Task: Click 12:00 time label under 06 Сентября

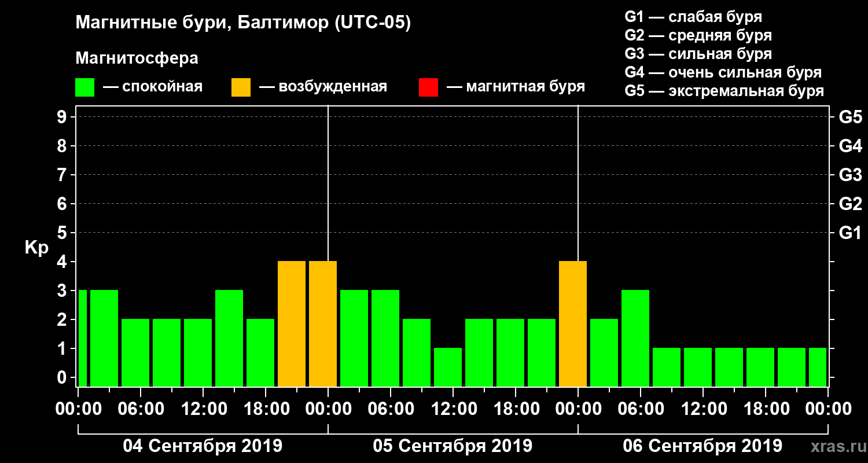Action: coord(704,409)
